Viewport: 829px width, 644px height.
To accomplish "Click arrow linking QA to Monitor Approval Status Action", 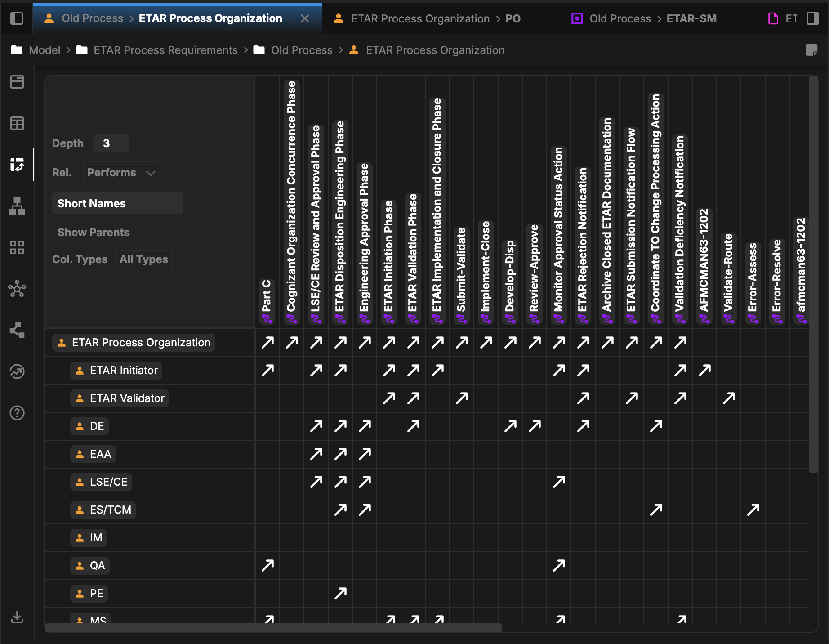I will (559, 566).
